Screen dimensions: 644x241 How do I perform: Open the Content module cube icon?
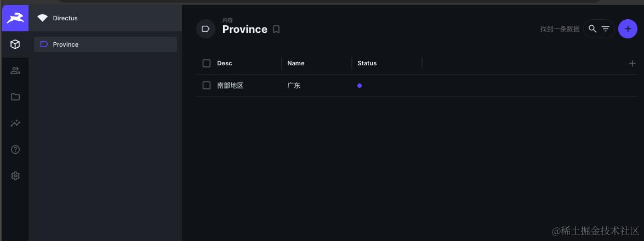click(15, 44)
